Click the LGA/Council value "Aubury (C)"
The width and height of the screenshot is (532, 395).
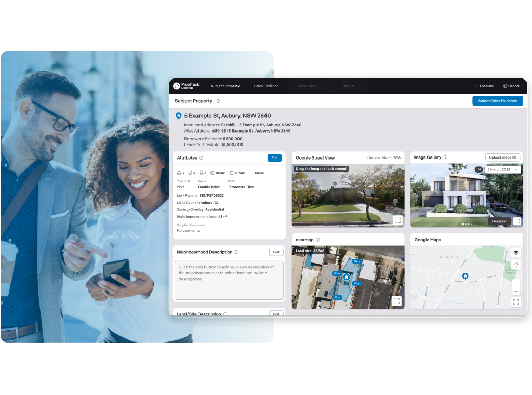209,203
